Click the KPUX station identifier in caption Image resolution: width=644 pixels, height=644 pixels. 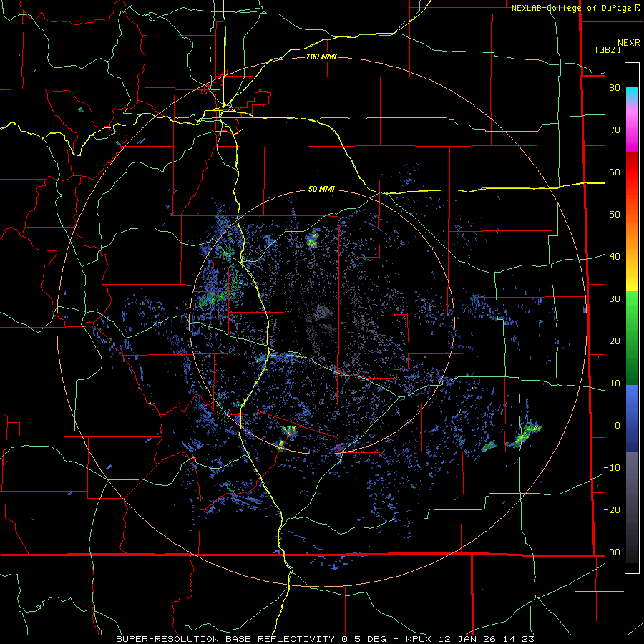pos(418,639)
